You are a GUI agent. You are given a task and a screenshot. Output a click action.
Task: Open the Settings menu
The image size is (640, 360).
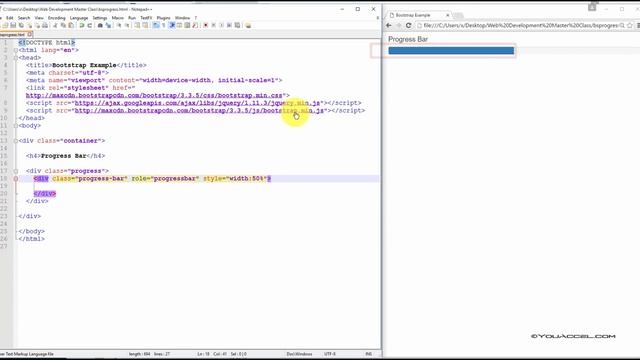pos(100,18)
